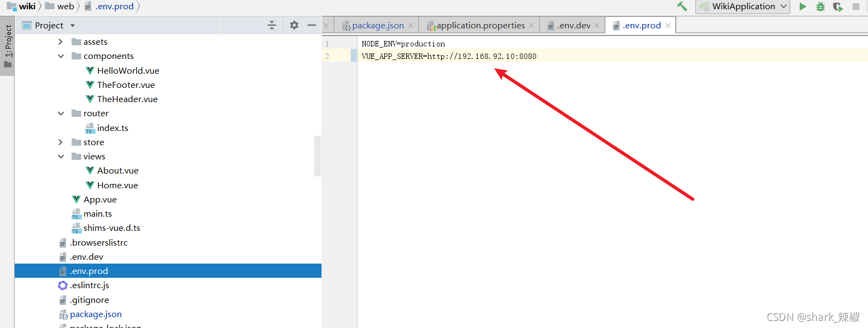Close the application.properties tab
This screenshot has width=868, height=328.
531,26
